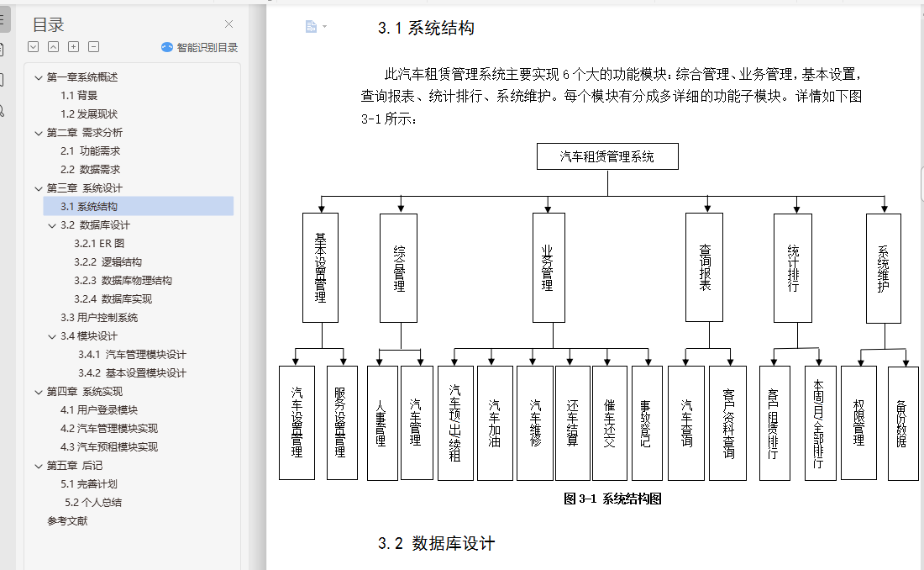Click the 客户资料查询 box in the diagram
Viewport: 924px width, 570px height.
728,423
